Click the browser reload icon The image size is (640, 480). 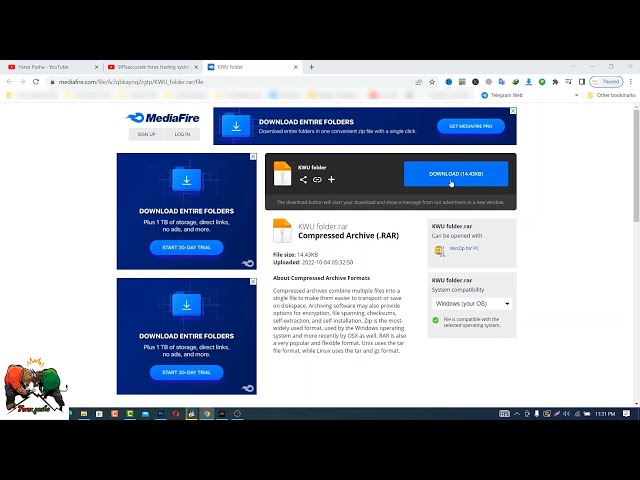(x=37, y=82)
